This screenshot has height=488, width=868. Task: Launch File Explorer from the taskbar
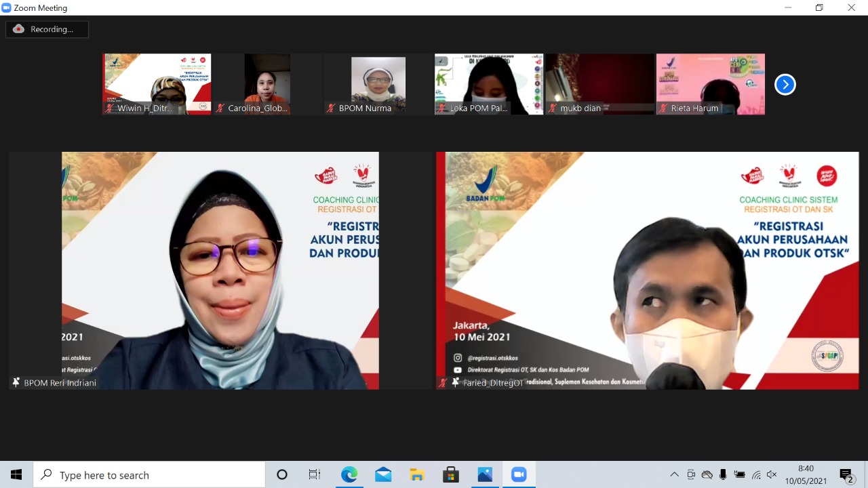pos(417,475)
